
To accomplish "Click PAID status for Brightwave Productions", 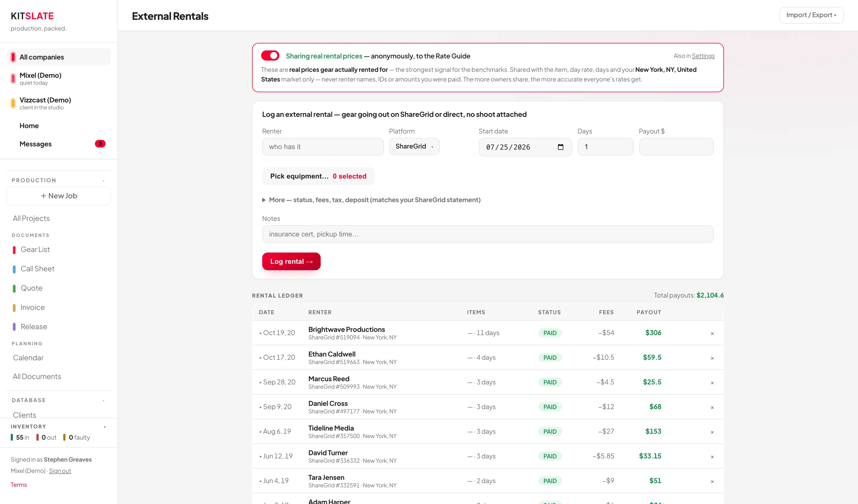I will pyautogui.click(x=550, y=333).
